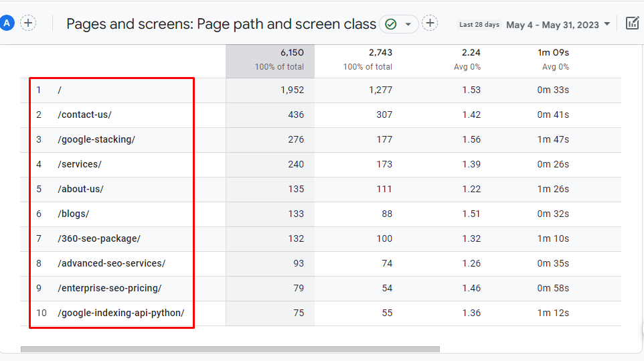
Task: Click the 0m 58s engagement time cell
Action: (x=553, y=288)
